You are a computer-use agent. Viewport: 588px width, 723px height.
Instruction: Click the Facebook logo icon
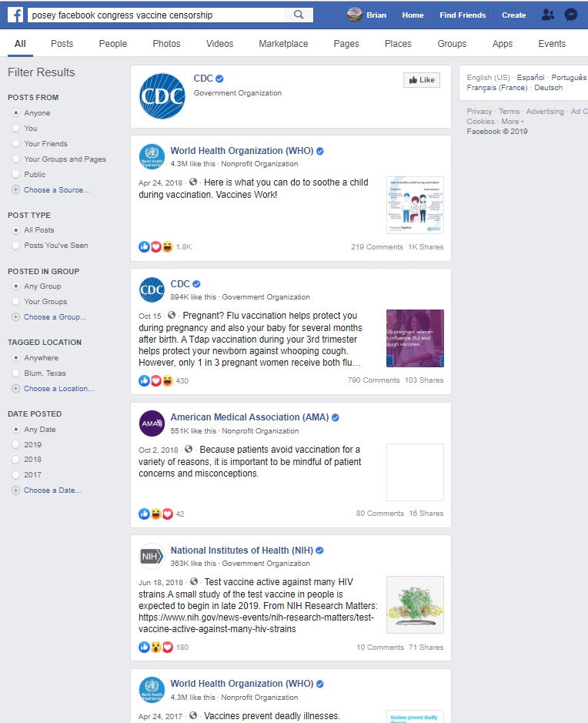[x=15, y=15]
